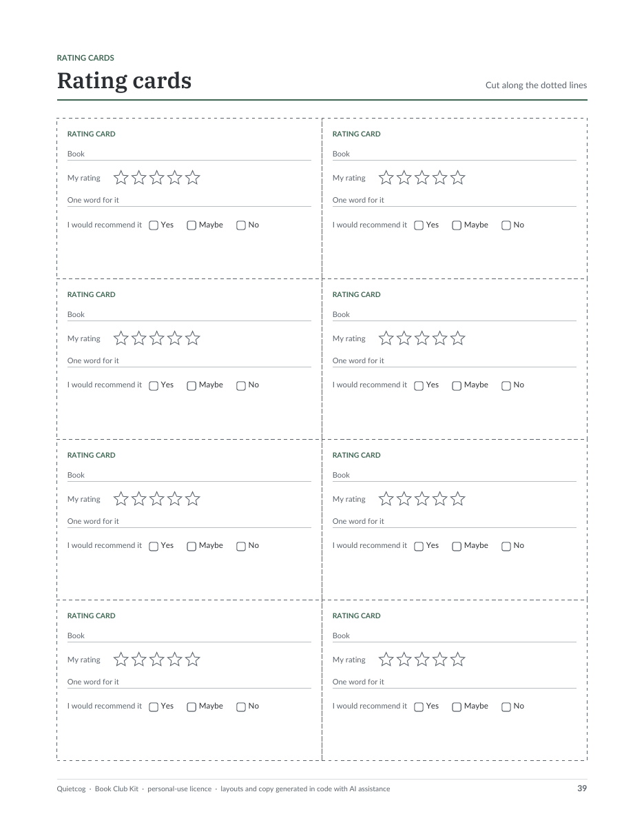Mark first star in second-row left card

121,338
